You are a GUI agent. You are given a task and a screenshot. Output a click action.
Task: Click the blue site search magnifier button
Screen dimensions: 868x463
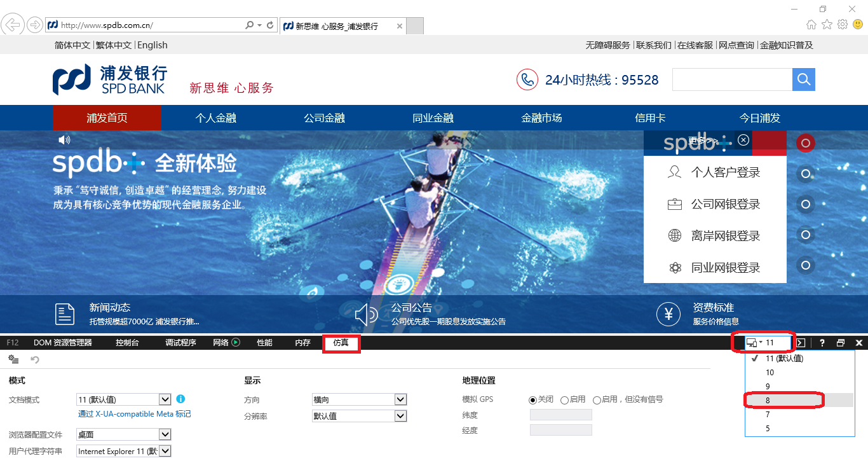[x=803, y=79]
